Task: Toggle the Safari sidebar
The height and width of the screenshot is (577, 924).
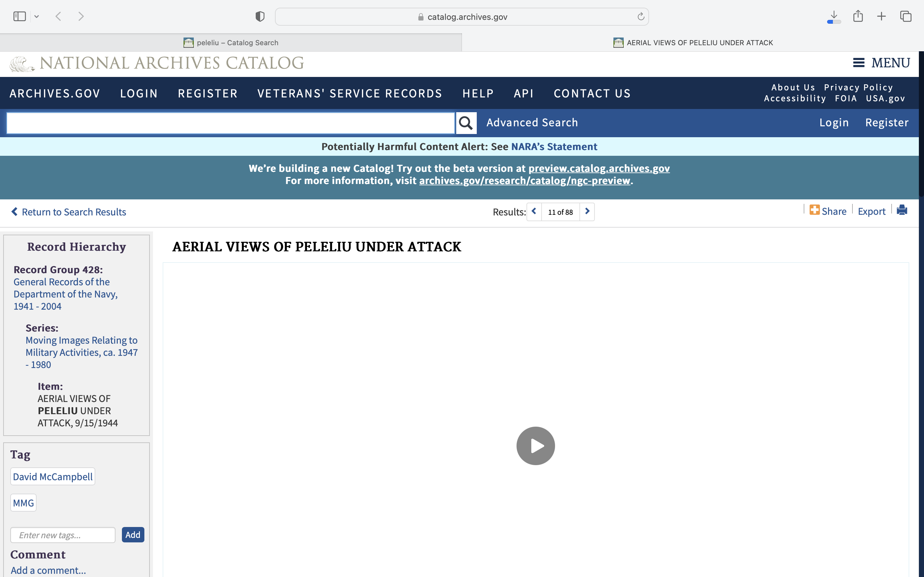Action: click(x=20, y=16)
